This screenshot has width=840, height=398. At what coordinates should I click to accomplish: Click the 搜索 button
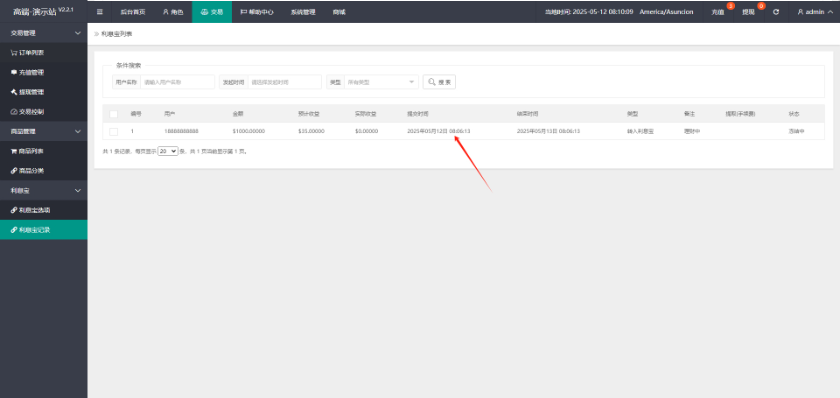439,82
